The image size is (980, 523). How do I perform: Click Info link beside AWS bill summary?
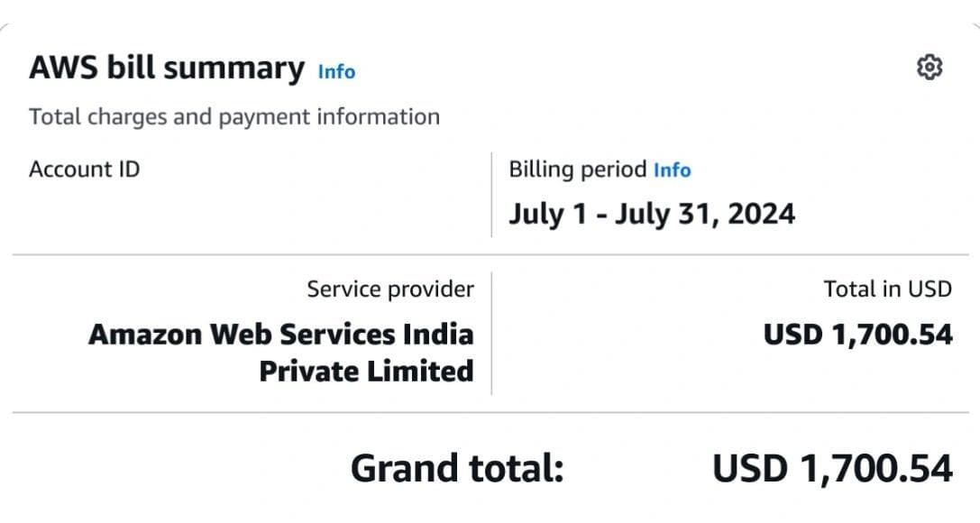[336, 71]
